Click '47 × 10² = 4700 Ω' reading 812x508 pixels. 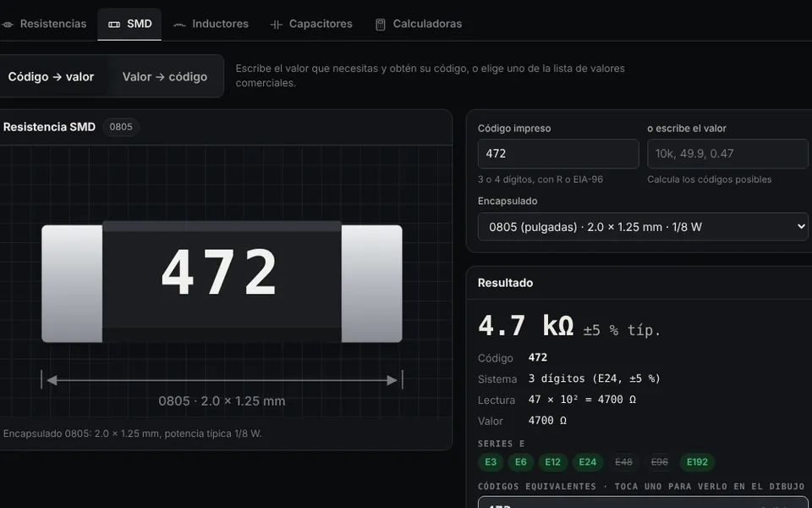(x=582, y=400)
